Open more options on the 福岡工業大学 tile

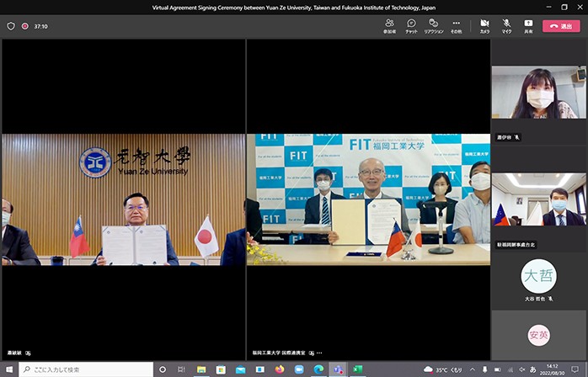tap(319, 353)
